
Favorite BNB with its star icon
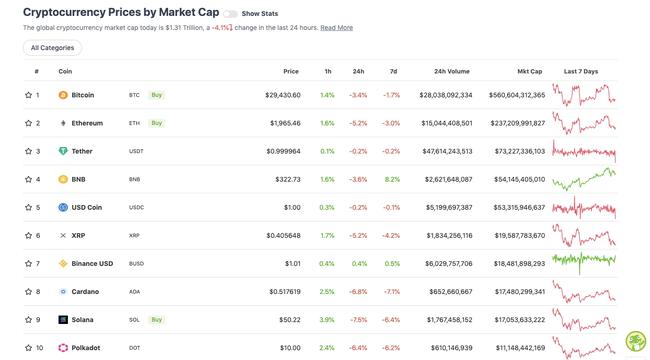(28, 179)
